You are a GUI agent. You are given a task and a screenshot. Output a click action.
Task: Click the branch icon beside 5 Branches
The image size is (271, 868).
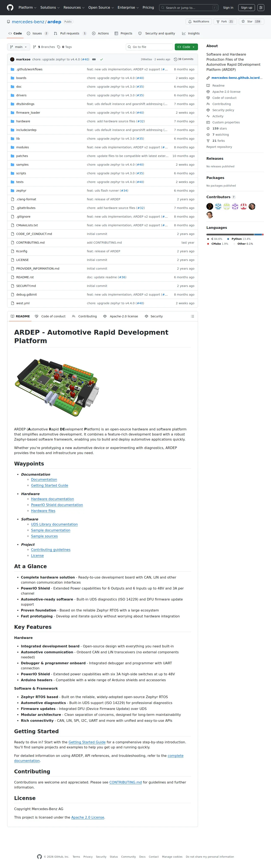pyautogui.click(x=35, y=47)
